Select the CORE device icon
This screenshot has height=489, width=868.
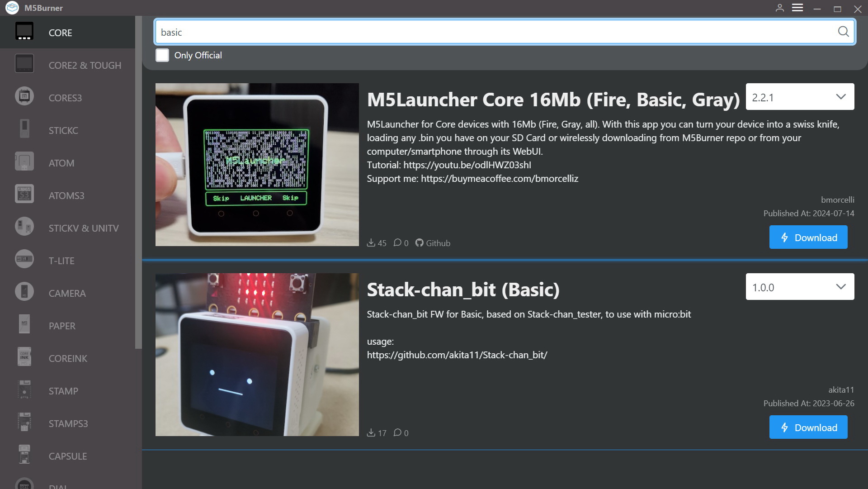click(x=24, y=32)
